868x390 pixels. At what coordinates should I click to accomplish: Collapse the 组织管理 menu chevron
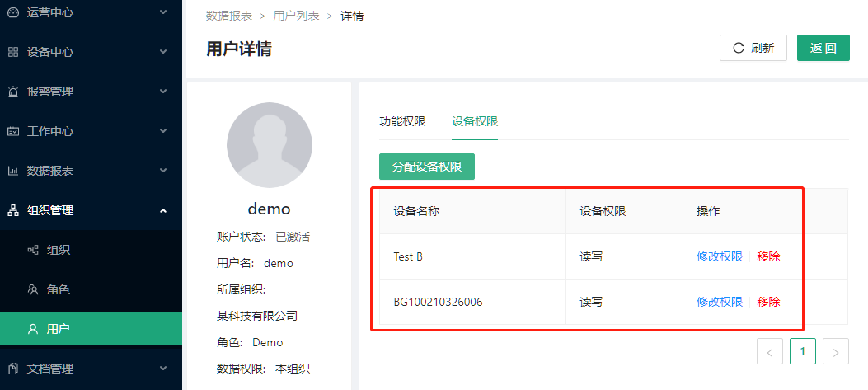pyautogui.click(x=162, y=210)
